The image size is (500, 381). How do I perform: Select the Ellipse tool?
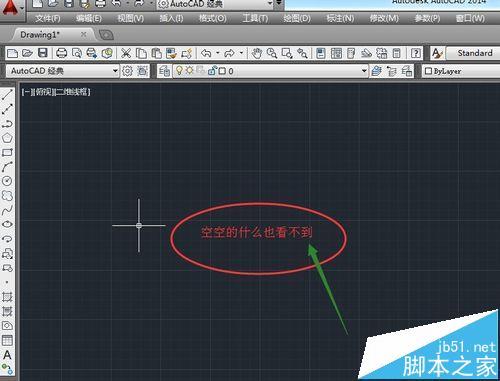pyautogui.click(x=7, y=224)
